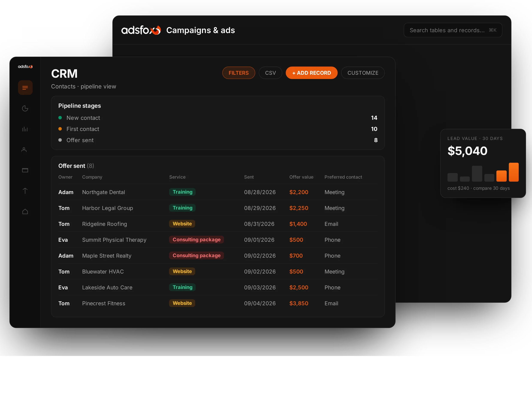The height and width of the screenshot is (395, 532).
Task: Click the Training tag for Northgate Dental
Action: coord(182,192)
